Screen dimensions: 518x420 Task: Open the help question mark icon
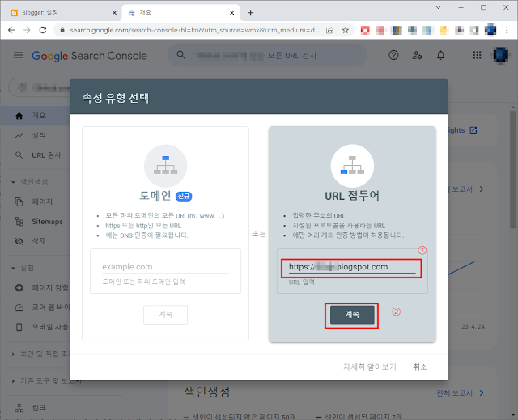(x=393, y=55)
